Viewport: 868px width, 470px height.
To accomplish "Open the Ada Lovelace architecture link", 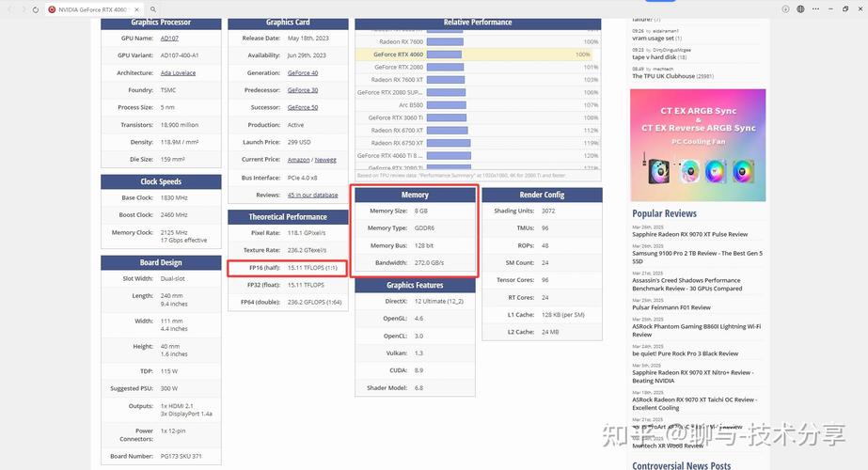I will pyautogui.click(x=178, y=72).
